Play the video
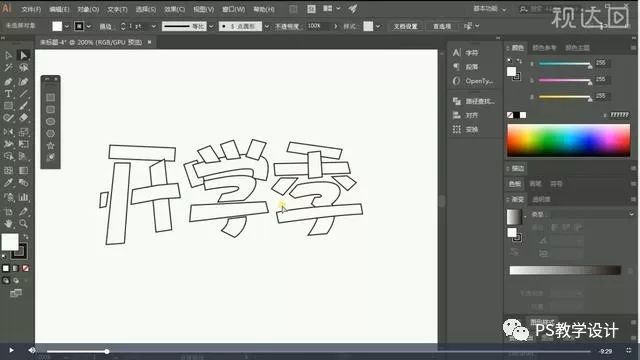This screenshot has width=640, height=360. coord(11,350)
